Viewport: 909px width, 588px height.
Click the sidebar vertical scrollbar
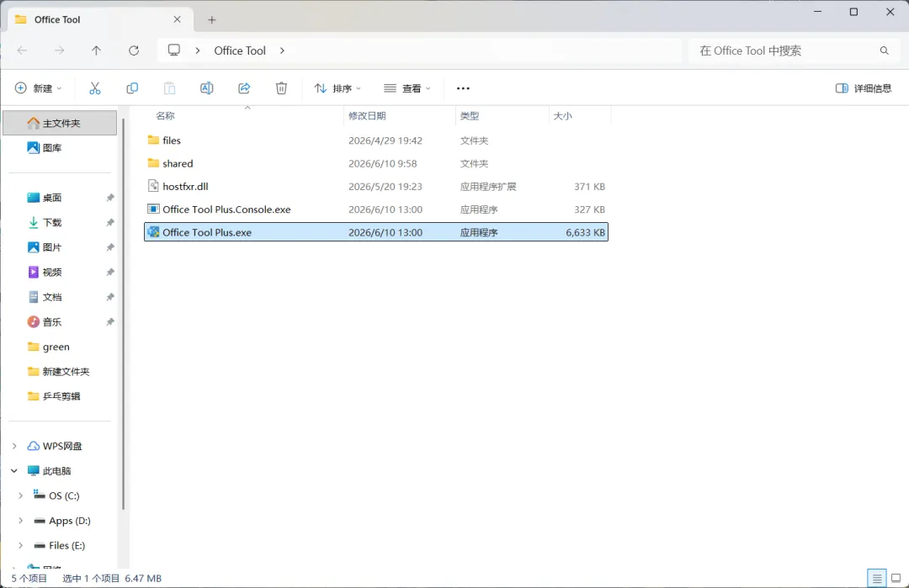pyautogui.click(x=123, y=314)
